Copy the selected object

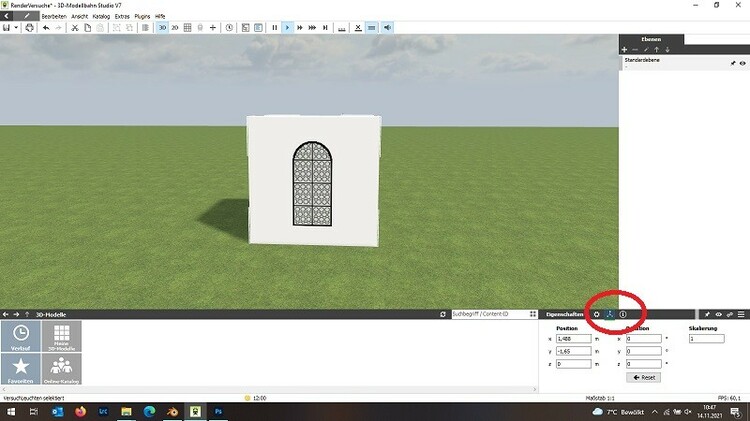pyautogui.click(x=88, y=28)
